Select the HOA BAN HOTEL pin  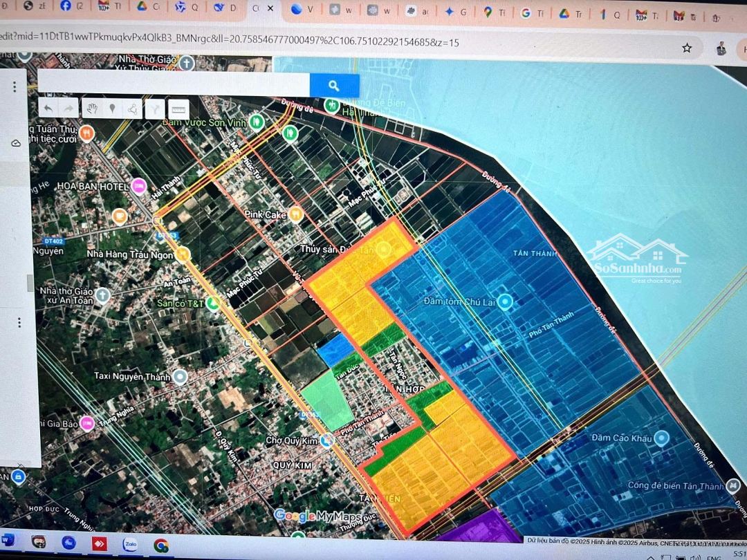[x=139, y=186]
